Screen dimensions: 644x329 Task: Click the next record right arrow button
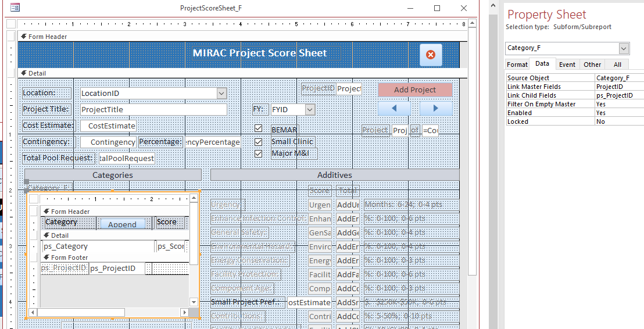tap(436, 108)
